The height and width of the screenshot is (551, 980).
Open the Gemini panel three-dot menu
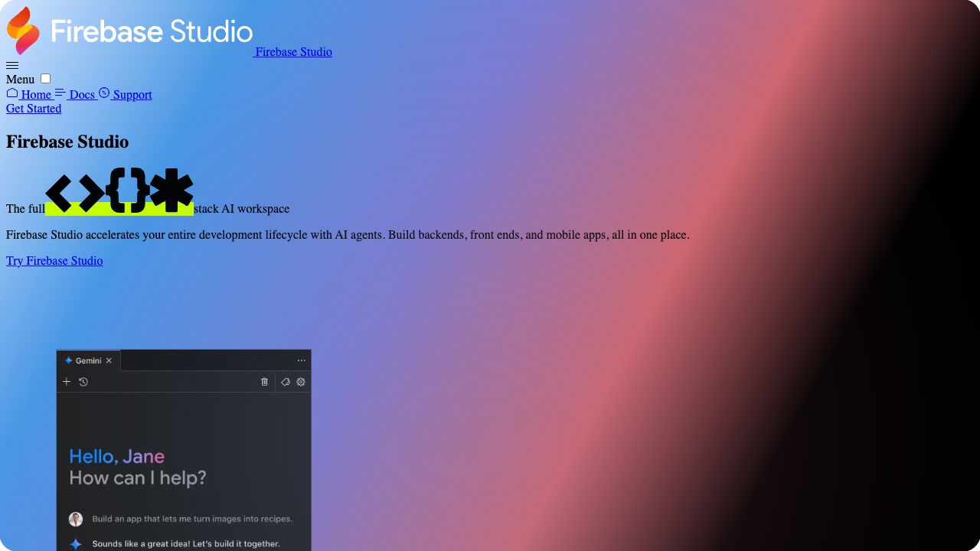coord(301,360)
